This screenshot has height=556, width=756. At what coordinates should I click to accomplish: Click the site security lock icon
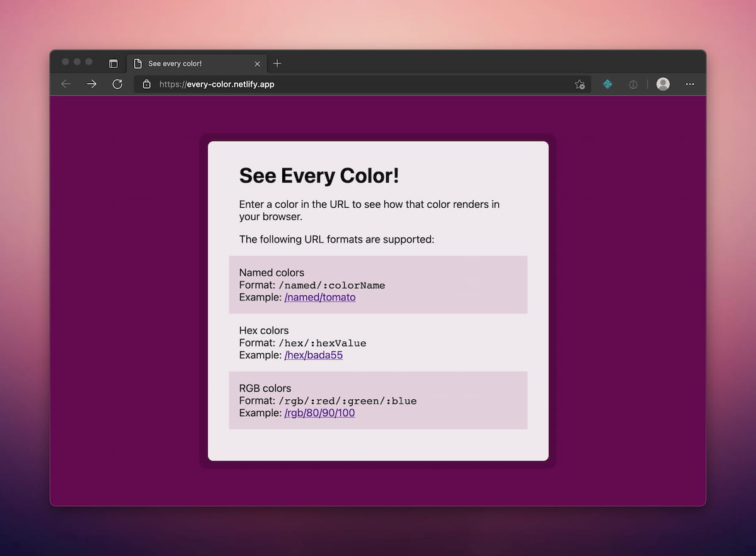pyautogui.click(x=146, y=84)
